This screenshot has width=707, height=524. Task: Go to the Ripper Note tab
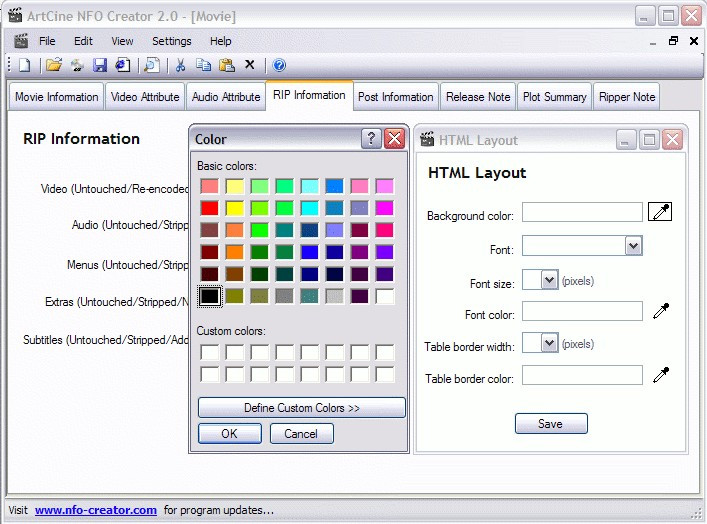[627, 97]
